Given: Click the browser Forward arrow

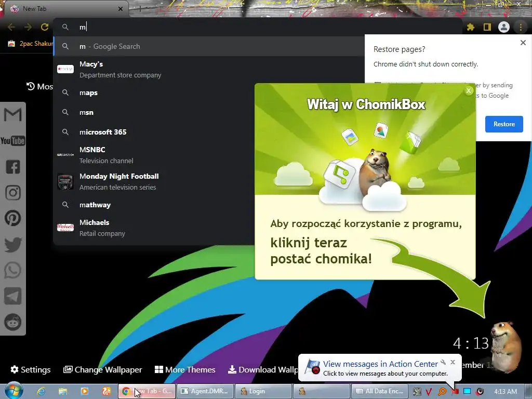Looking at the screenshot, I should (28, 27).
